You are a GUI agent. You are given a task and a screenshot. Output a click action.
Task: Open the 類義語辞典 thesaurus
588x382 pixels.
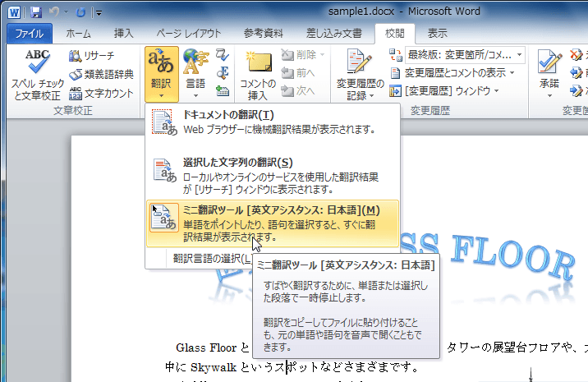101,74
